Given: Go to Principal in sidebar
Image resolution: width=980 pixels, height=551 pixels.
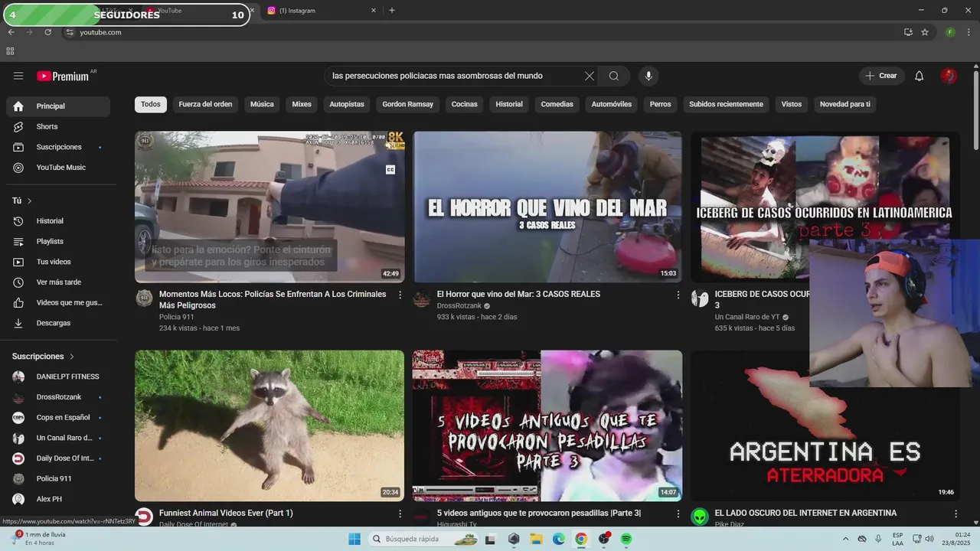Looking at the screenshot, I should click(58, 106).
